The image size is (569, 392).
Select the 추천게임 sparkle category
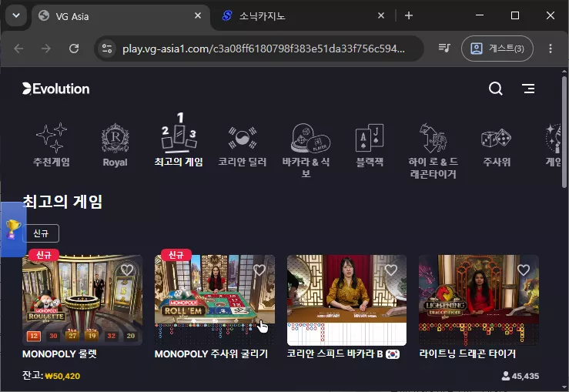pos(52,145)
